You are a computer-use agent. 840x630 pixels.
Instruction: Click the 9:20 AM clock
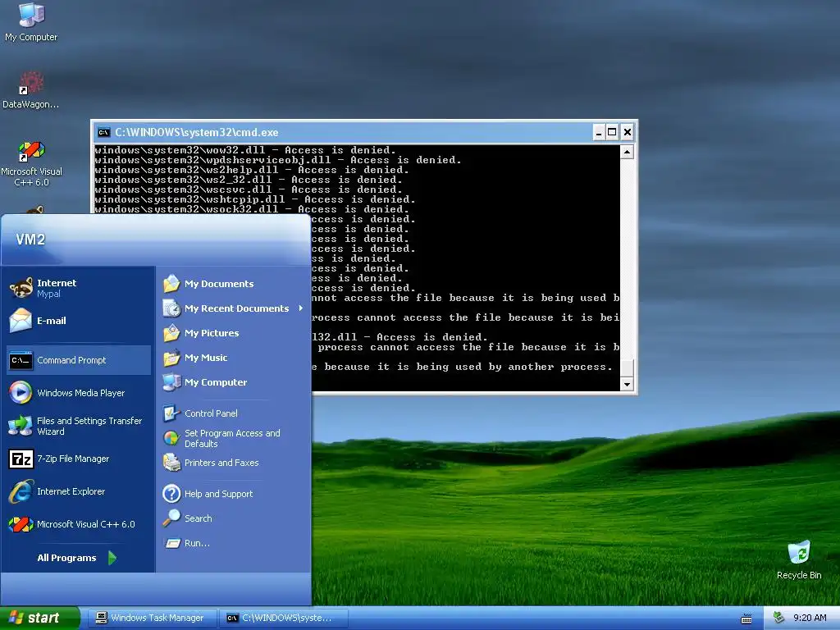click(x=810, y=618)
